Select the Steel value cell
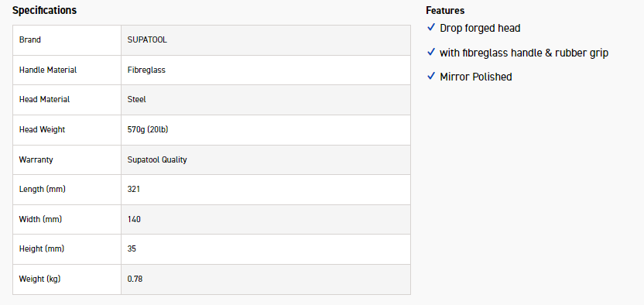644x305 pixels. pos(265,100)
